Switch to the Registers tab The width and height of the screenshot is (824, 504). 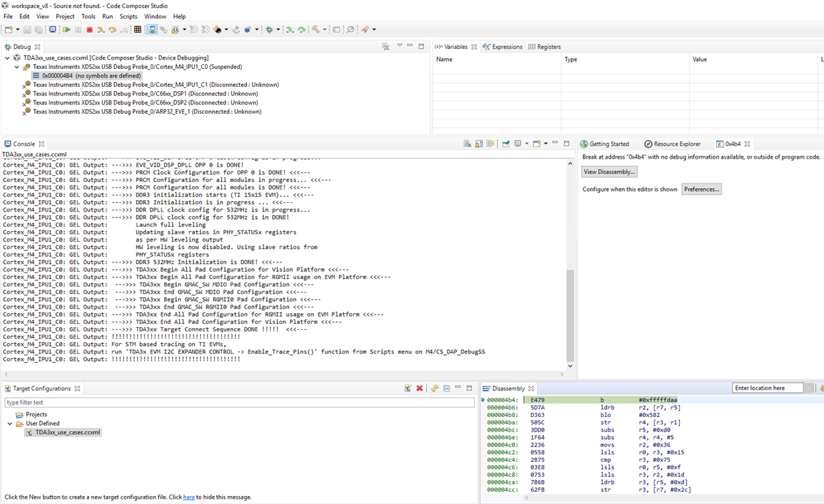544,47
